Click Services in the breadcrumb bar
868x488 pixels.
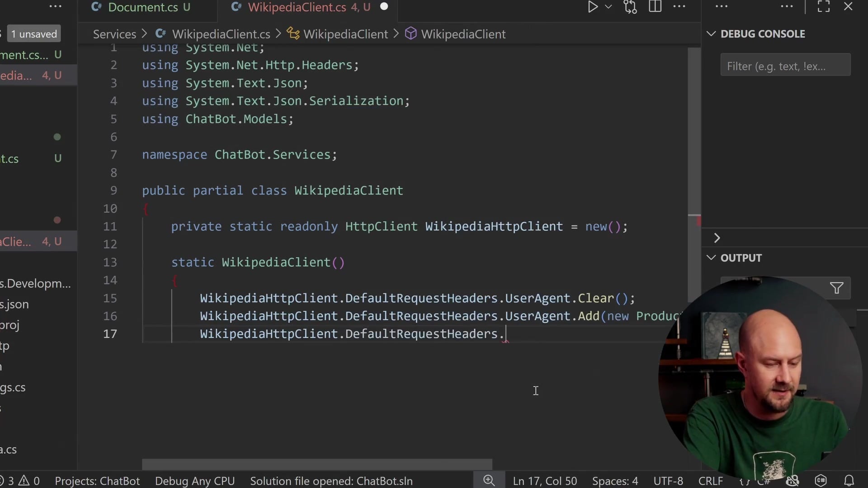click(114, 33)
